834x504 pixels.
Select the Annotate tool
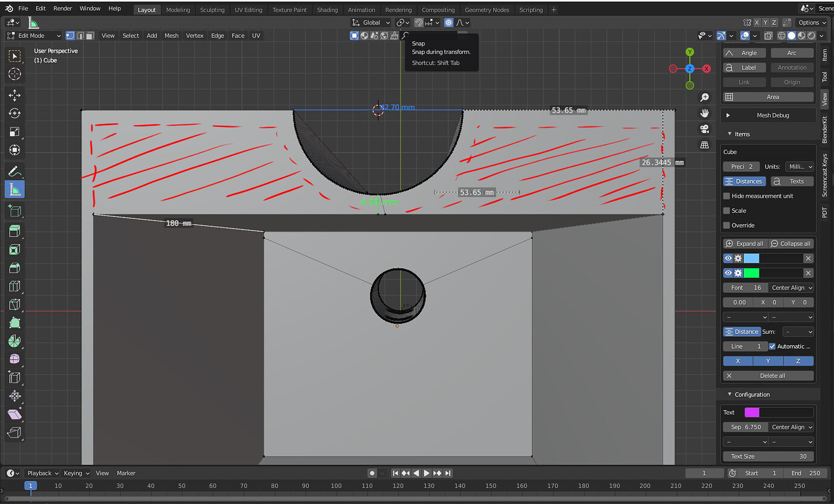13,171
